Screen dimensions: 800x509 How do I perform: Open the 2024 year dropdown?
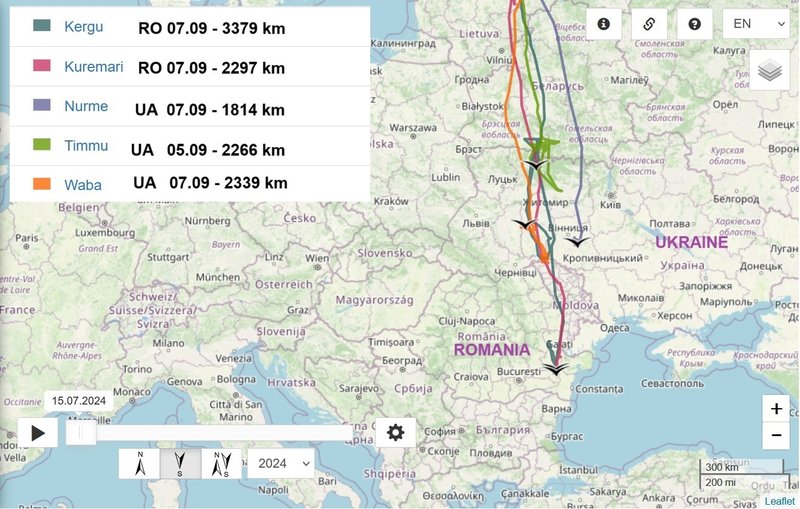point(281,464)
